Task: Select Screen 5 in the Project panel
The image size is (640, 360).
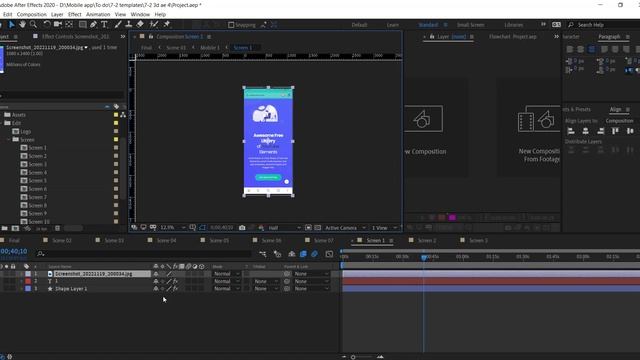Action: pyautogui.click(x=38, y=181)
